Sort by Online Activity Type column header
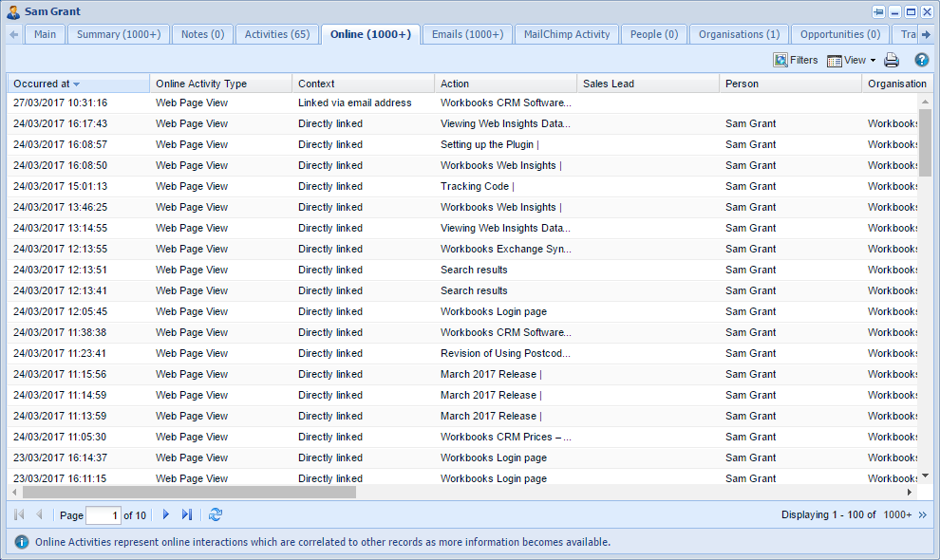This screenshot has height=560, width=940. click(x=220, y=84)
